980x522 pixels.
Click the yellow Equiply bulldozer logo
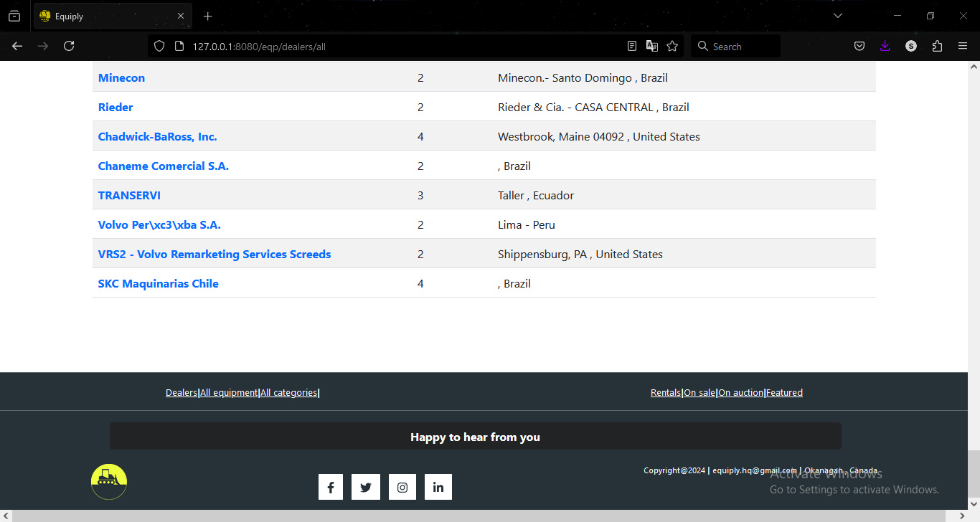coord(108,481)
